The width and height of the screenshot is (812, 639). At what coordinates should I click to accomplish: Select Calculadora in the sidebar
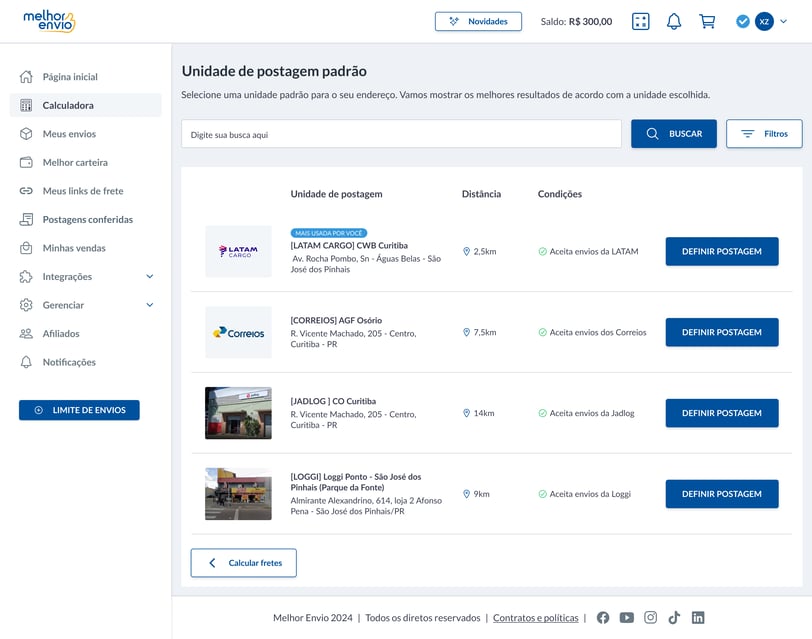(x=86, y=105)
